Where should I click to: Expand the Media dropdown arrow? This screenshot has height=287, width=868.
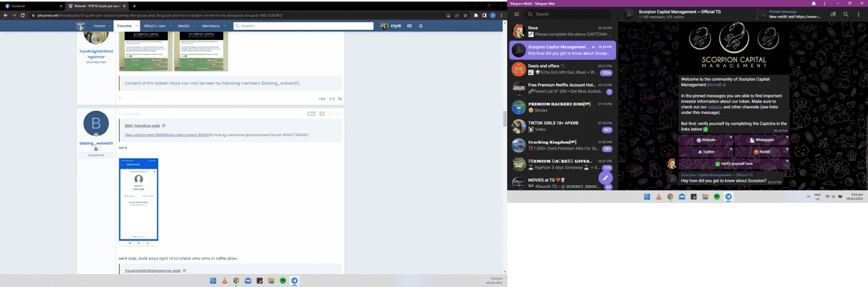(x=194, y=26)
